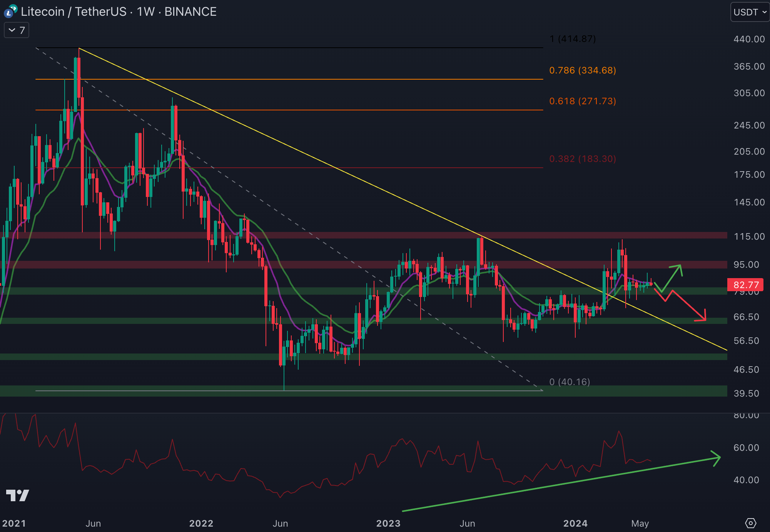
Task: Click the 115.00 level on price scale
Action: (749, 237)
